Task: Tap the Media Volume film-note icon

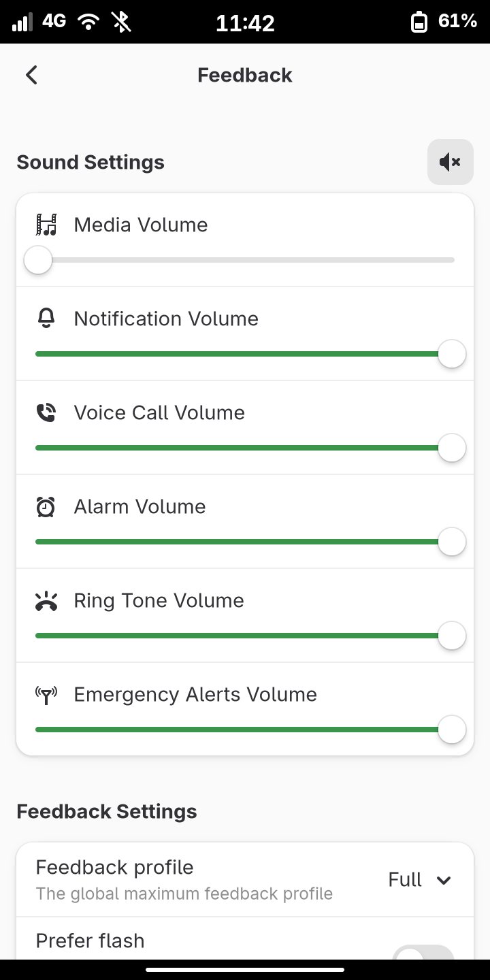Action: pyautogui.click(x=46, y=225)
